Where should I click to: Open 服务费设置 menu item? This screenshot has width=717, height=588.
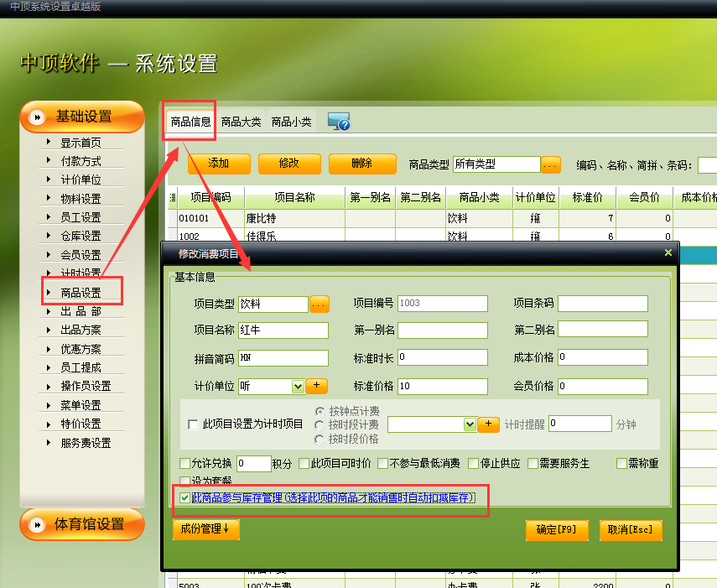pos(86,443)
